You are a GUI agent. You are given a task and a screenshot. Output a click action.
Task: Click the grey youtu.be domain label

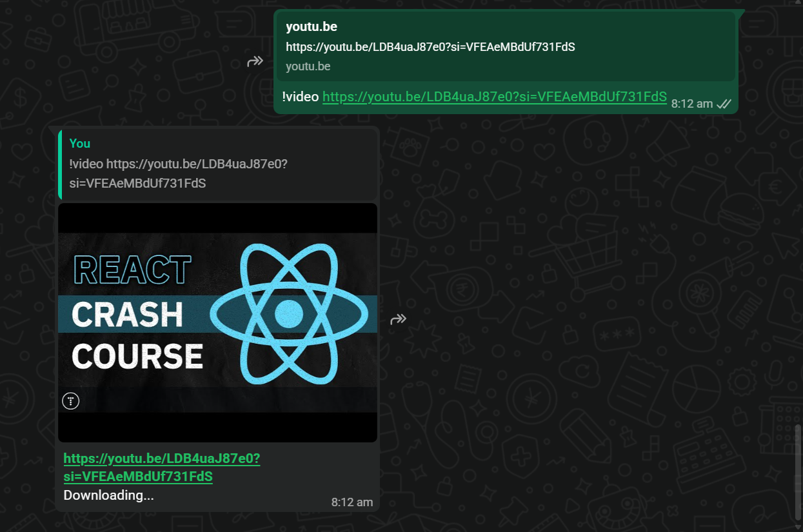click(x=308, y=66)
